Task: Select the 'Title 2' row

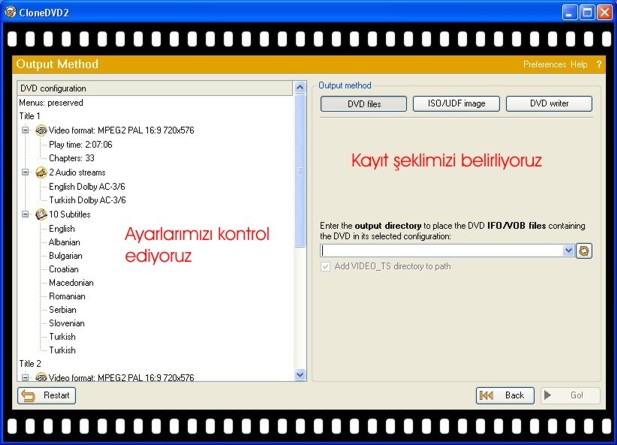Action: [x=30, y=364]
